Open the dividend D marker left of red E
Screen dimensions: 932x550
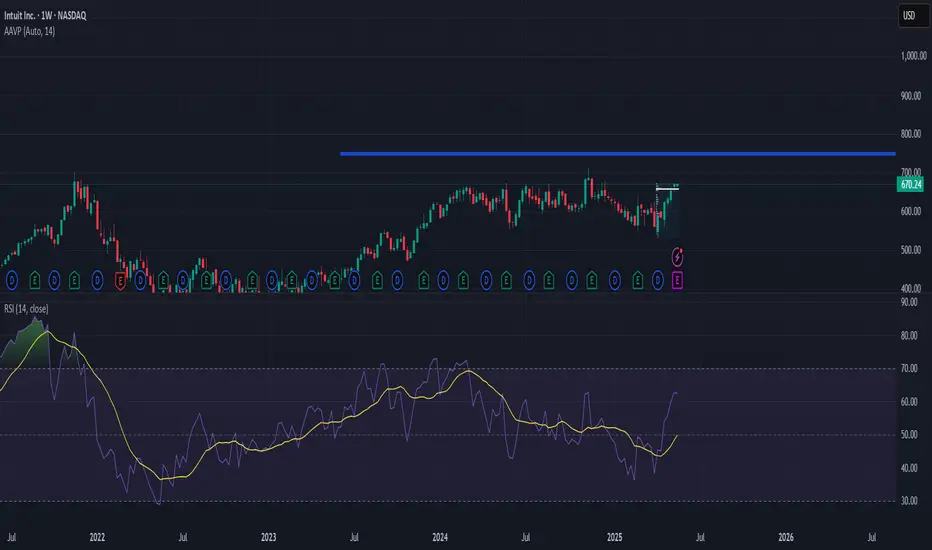[x=97, y=280]
